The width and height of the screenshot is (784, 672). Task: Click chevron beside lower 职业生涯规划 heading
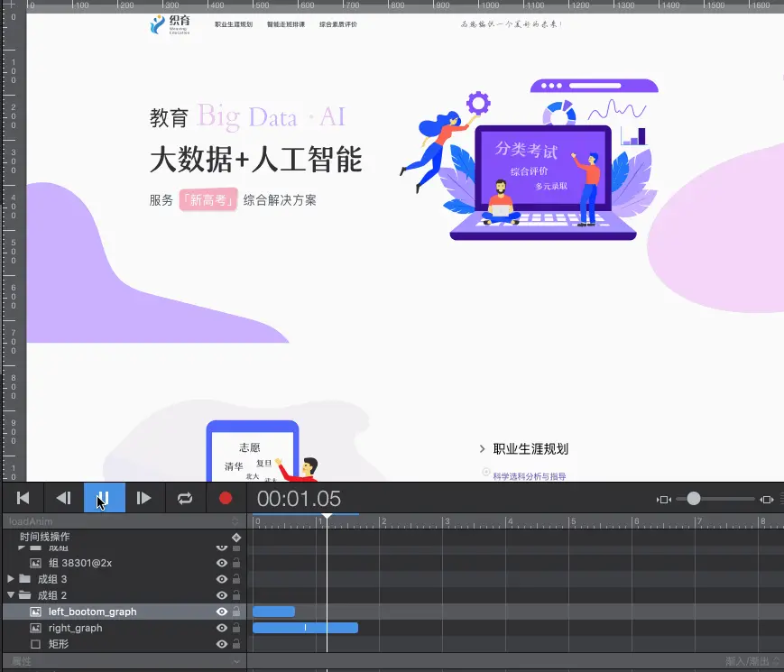482,449
